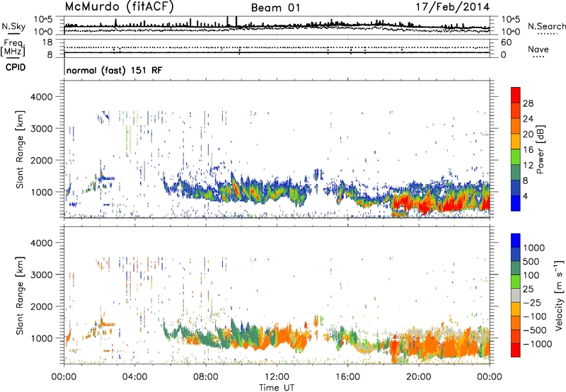
Task: Click the solid frequency trace line in frequency panel
Action: tap(277, 52)
